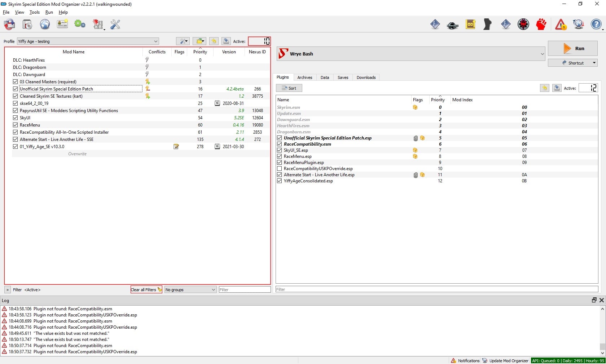This screenshot has width=606, height=364.
Task: Click the notes flag icon on 01_Yiffy_Age_SE
Action: pyautogui.click(x=176, y=147)
